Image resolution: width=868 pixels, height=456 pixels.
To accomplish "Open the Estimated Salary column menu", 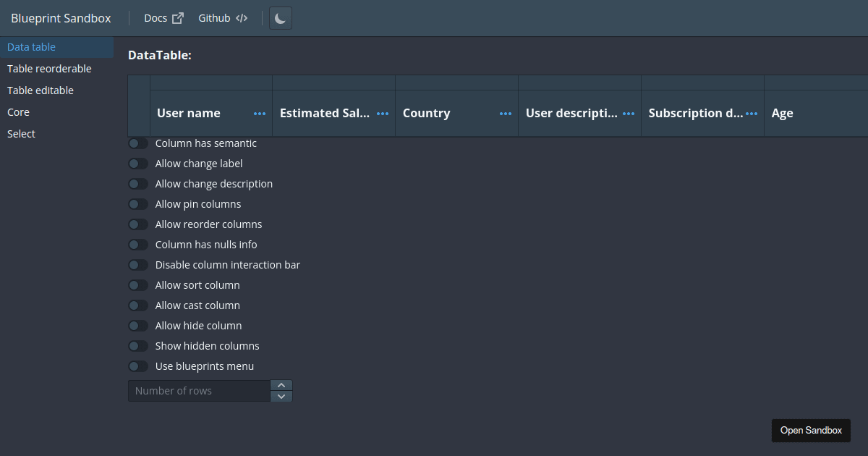I will click(x=382, y=113).
